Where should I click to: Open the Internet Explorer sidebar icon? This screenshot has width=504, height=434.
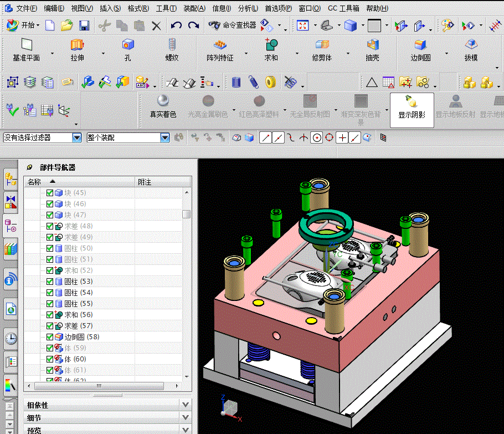(x=11, y=309)
